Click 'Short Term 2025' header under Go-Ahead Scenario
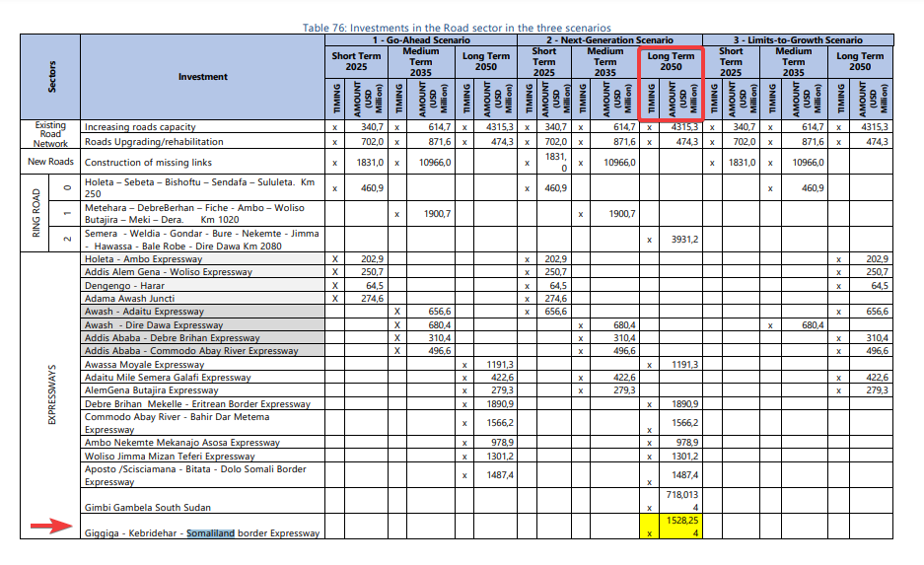The height and width of the screenshot is (565, 924). 357,61
